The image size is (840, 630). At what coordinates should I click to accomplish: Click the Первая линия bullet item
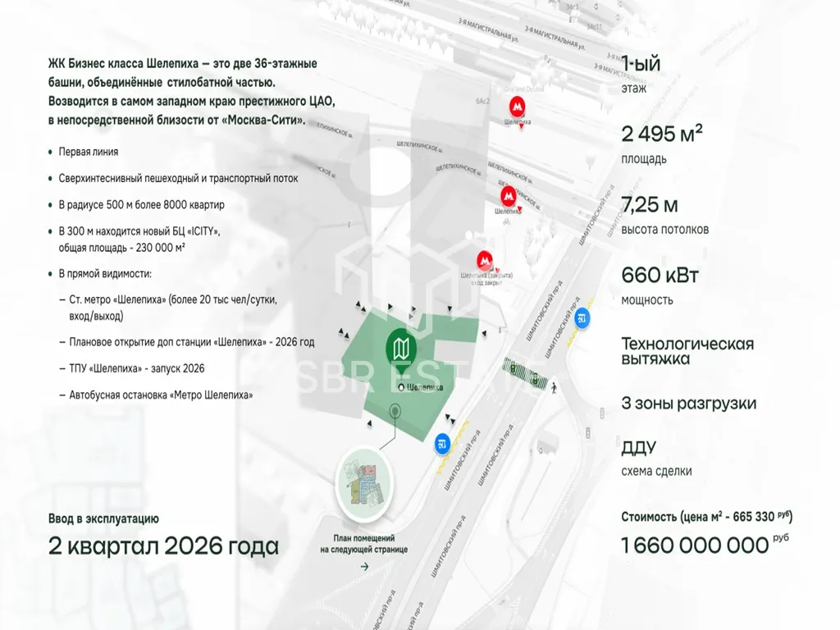[x=89, y=152]
